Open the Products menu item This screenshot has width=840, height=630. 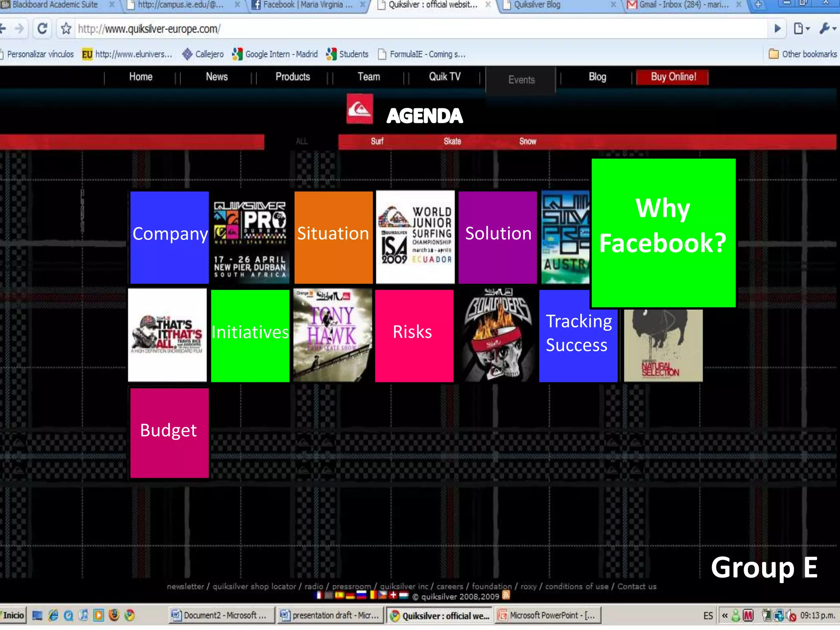click(x=292, y=77)
